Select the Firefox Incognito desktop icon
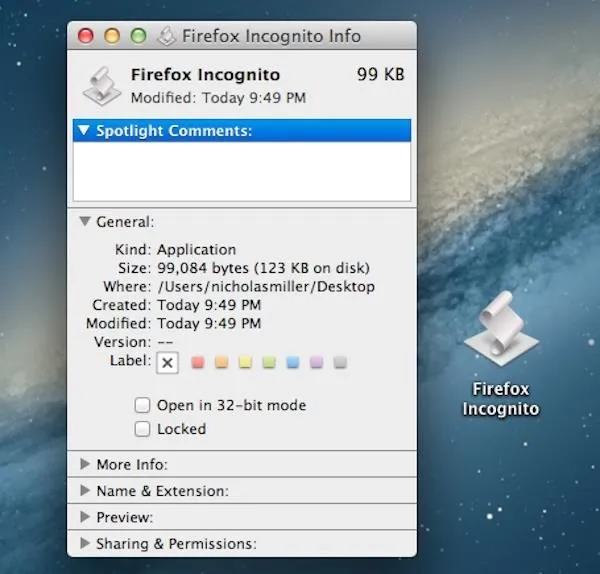This screenshot has width=600, height=574. pos(501,328)
